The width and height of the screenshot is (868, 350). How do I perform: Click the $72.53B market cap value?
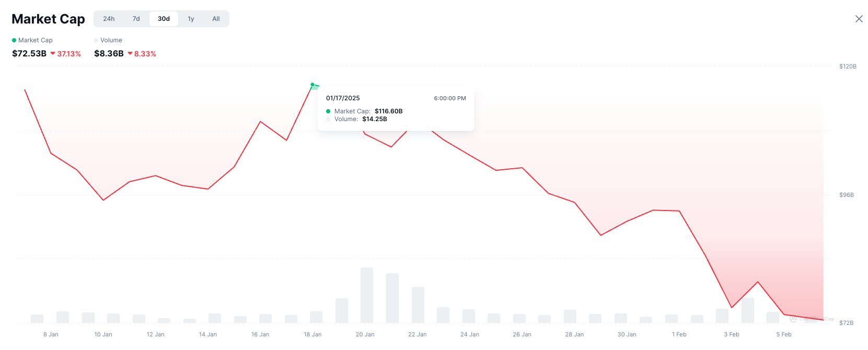[x=29, y=53]
